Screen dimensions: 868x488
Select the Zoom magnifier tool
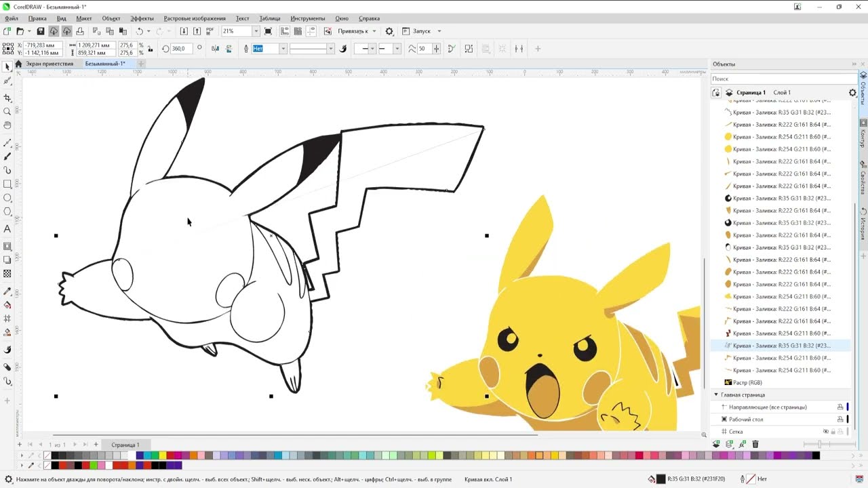pyautogui.click(x=7, y=111)
